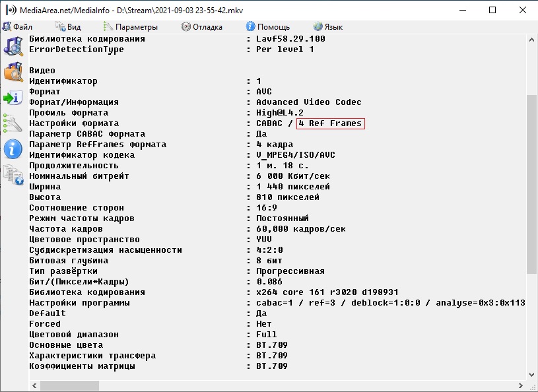This screenshot has height=392, width=538.
Task: Click the vertical scrollbar thumb
Action: 532,184
